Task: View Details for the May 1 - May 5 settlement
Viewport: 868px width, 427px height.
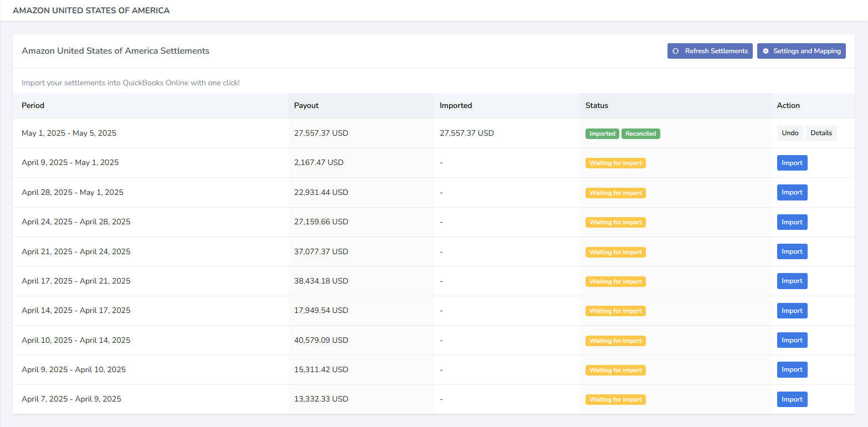Action: pos(821,133)
